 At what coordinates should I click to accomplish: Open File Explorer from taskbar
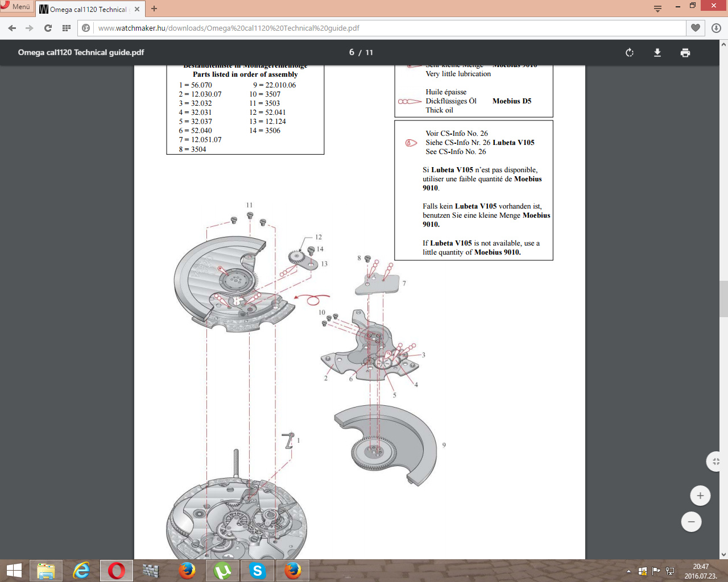[45, 571]
